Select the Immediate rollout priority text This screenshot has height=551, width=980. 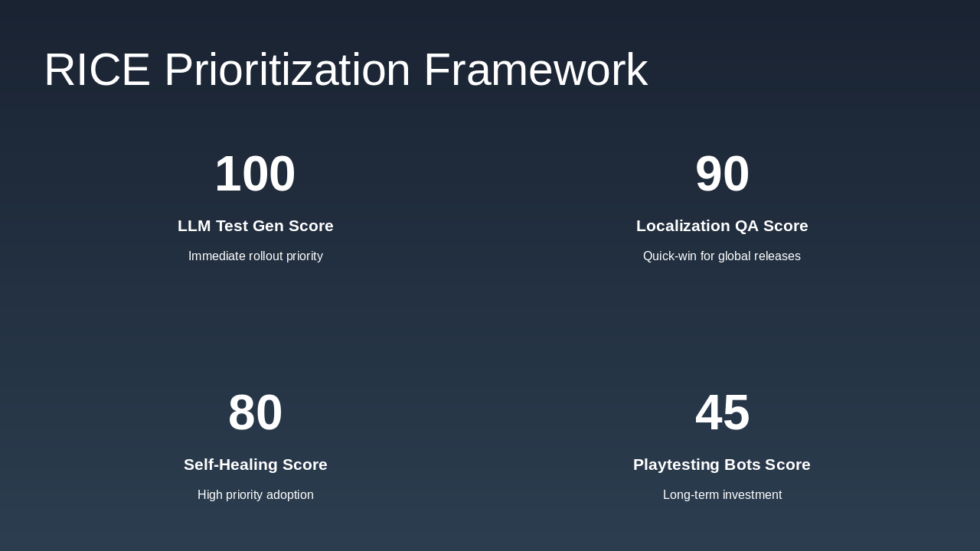255,256
